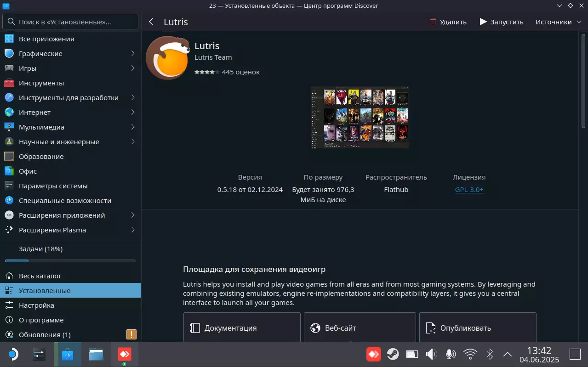
Task: Open the Lutris screenshot thumbnail
Action: (360, 117)
